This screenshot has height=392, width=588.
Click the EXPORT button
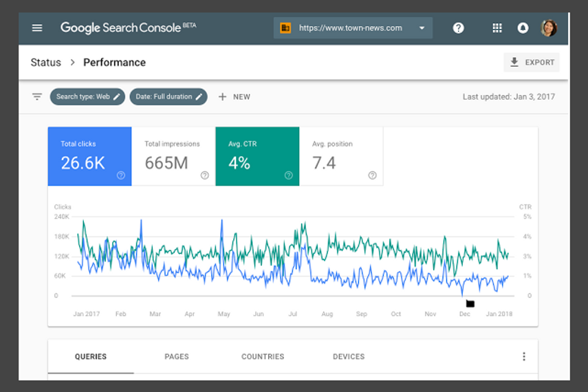[x=532, y=63]
